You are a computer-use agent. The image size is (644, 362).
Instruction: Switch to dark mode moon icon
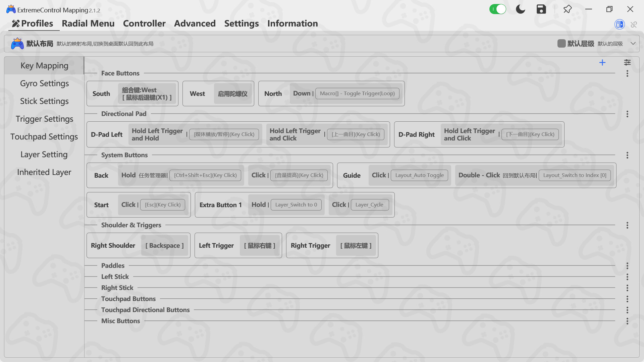coord(520,9)
